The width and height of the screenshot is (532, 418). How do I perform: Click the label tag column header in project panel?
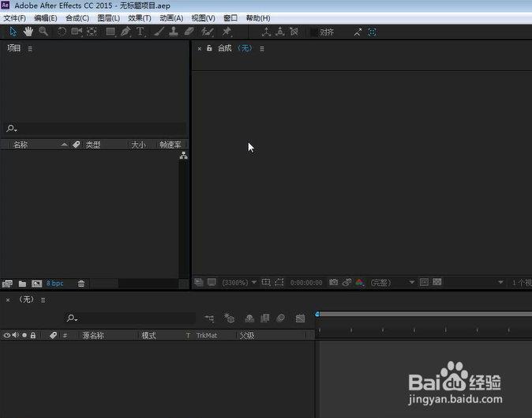coord(77,145)
